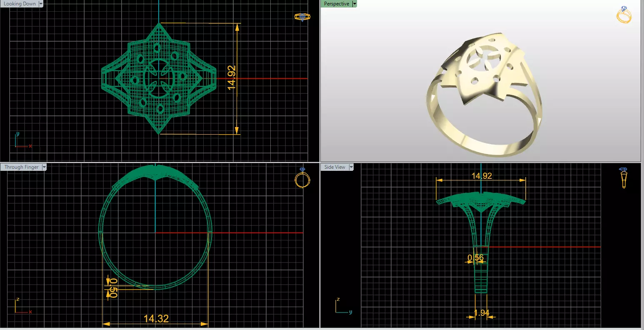This screenshot has width=644, height=330.
Task: Select the Looking Down viewport title
Action: 20,4
